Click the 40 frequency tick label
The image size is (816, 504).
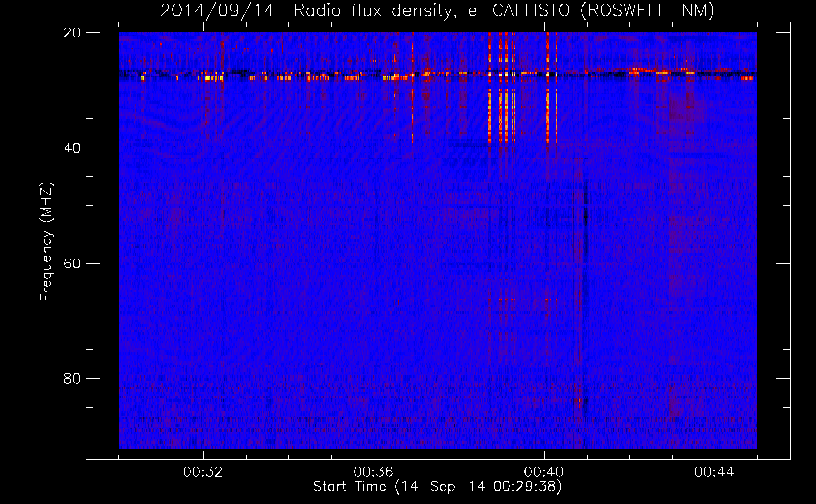click(x=72, y=148)
